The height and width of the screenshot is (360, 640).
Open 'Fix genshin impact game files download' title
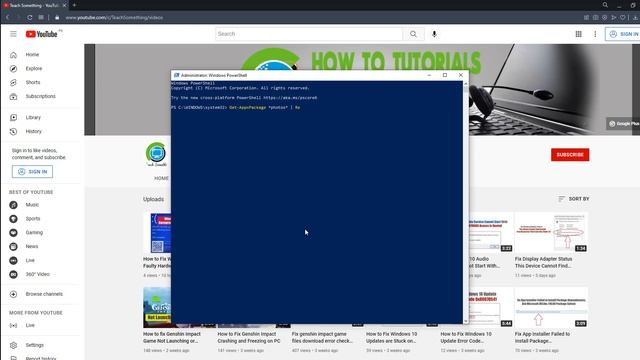point(322,338)
